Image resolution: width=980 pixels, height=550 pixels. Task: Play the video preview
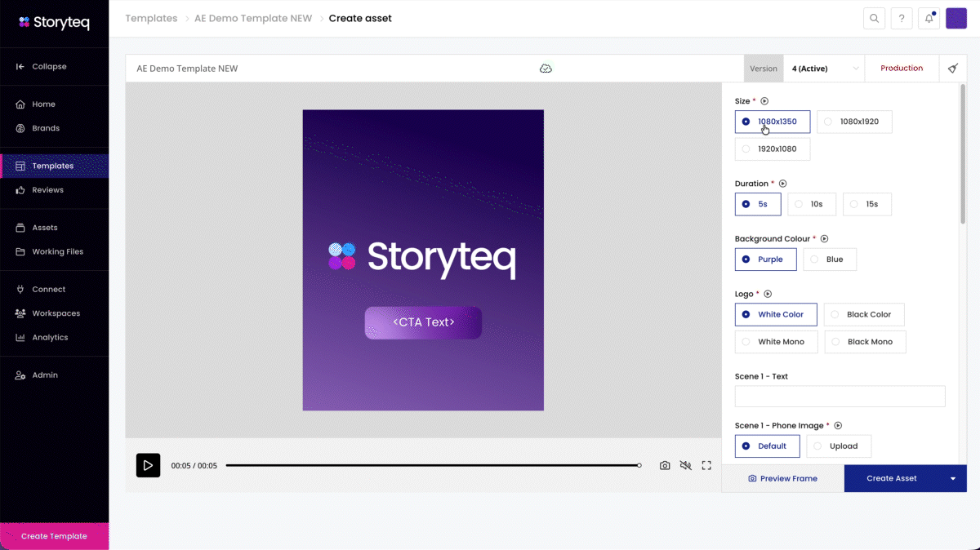click(x=148, y=465)
